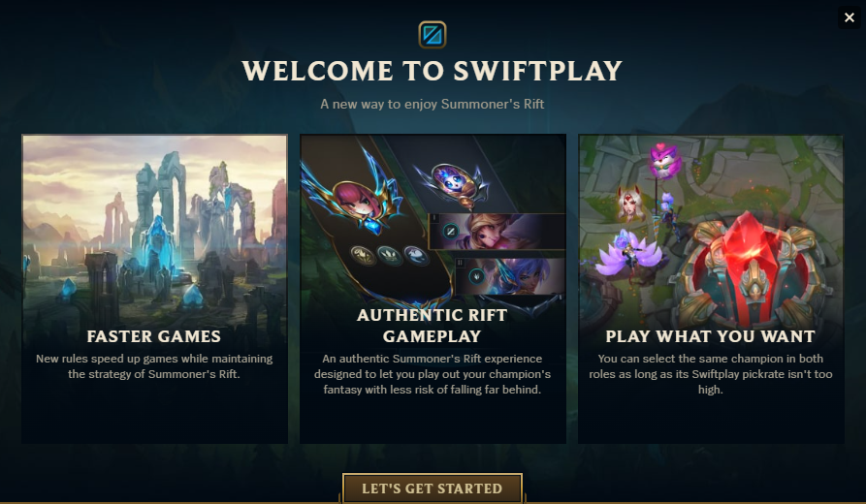
Task: Select the tan rune icon in banner
Action: point(364,255)
